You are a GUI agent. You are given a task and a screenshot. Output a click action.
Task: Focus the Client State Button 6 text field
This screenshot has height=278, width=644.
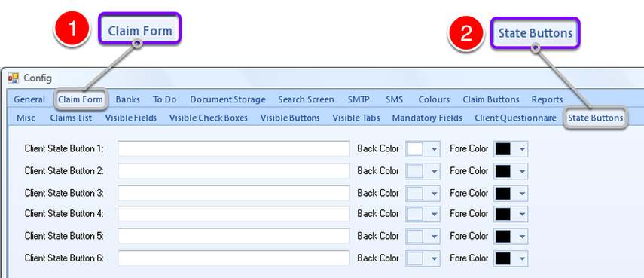pos(234,258)
